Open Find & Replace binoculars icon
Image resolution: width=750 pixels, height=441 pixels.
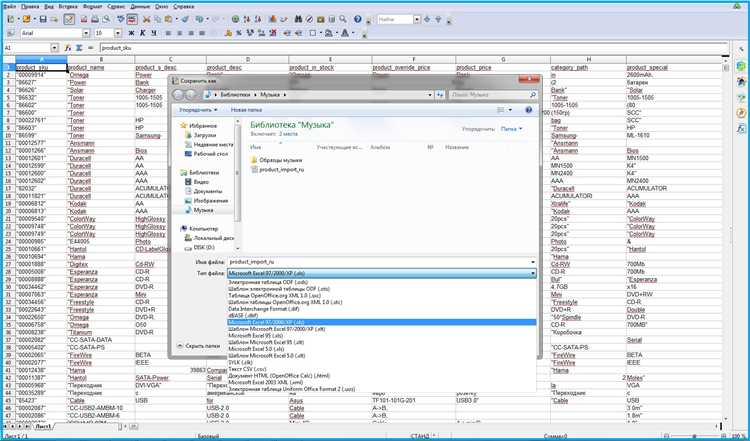[298, 19]
